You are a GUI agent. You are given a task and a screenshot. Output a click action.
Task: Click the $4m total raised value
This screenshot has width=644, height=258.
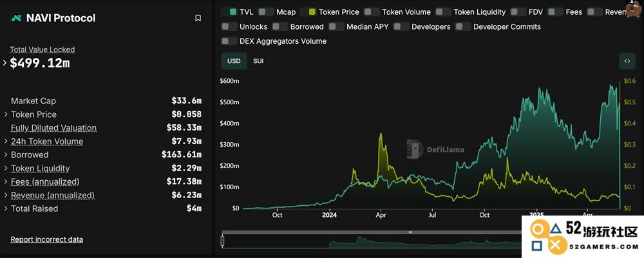click(x=194, y=208)
